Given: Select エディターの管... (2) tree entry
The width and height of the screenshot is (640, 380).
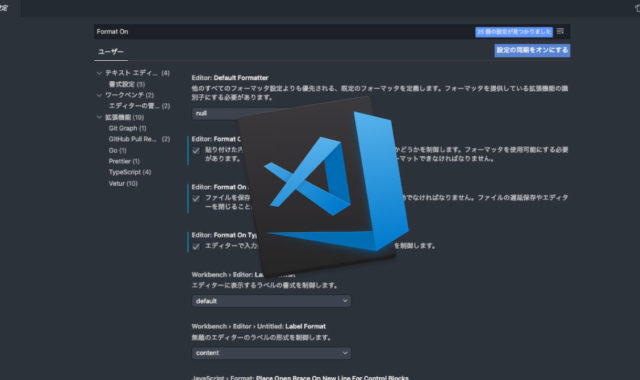Looking at the screenshot, I should [x=139, y=106].
